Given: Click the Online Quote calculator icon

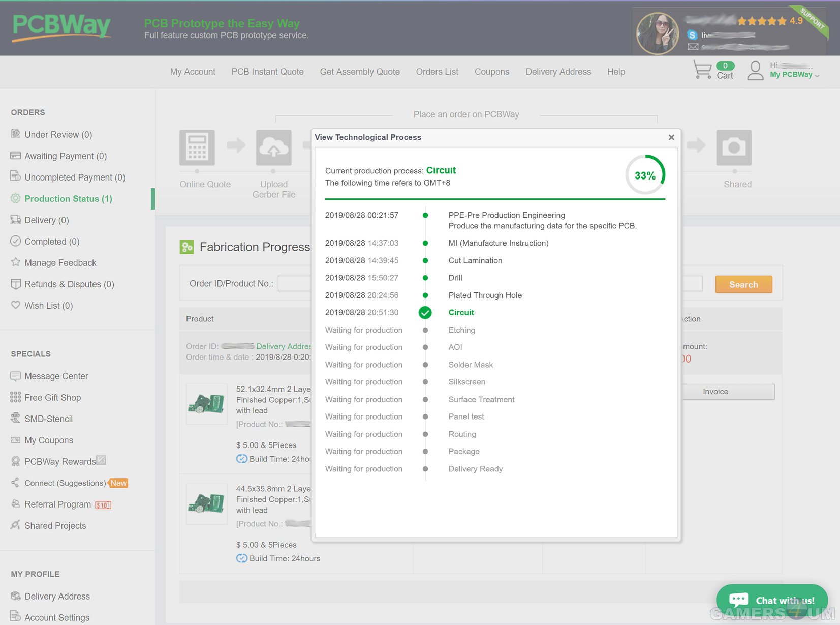Looking at the screenshot, I should pos(197,147).
